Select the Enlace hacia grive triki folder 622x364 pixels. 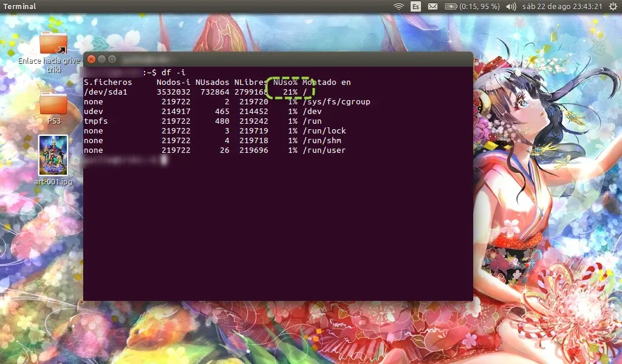53,43
